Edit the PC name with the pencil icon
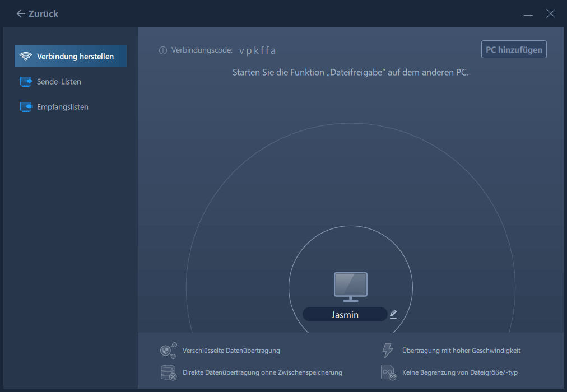This screenshot has height=392, width=567. (393, 314)
